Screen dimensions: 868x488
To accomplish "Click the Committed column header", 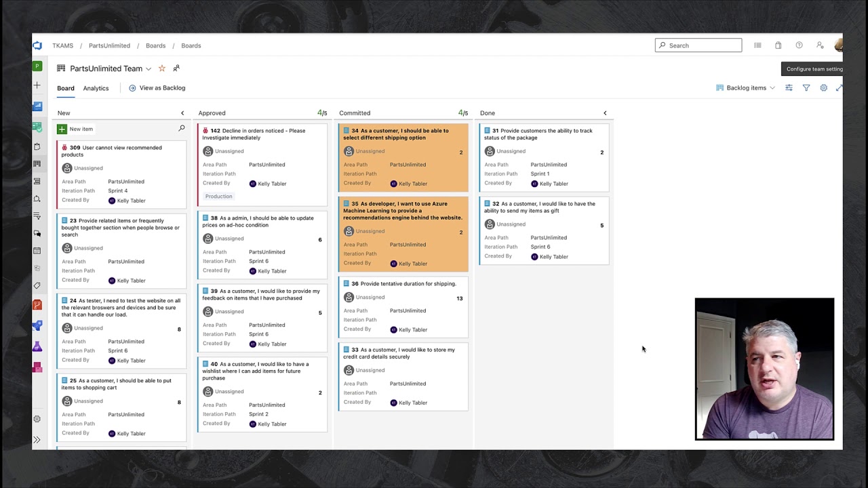I will (355, 113).
